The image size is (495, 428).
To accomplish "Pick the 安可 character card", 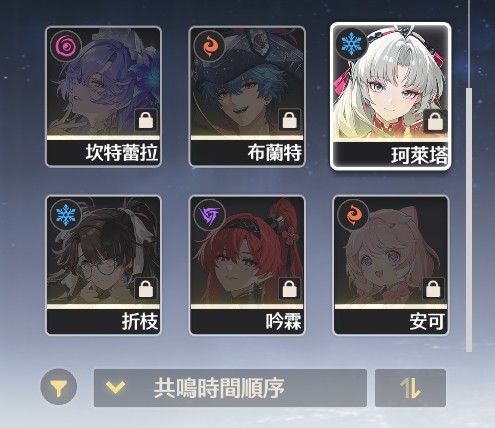I will pyautogui.click(x=391, y=265).
